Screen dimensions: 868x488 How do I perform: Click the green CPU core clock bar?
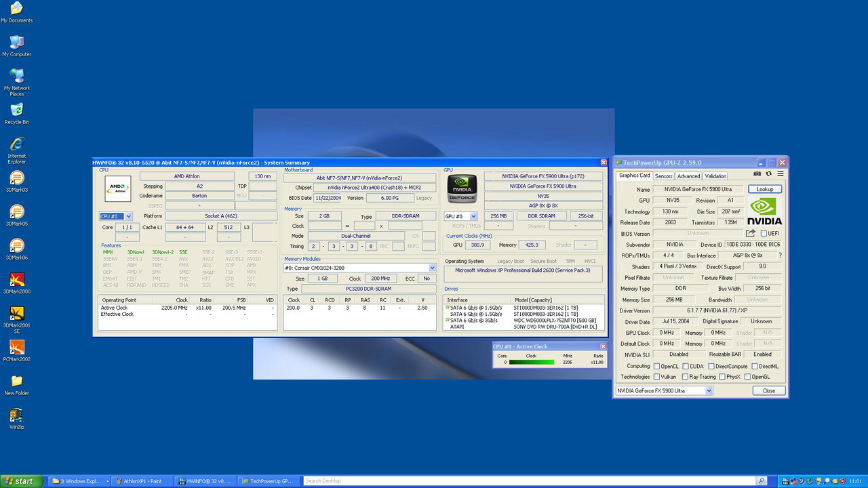pyautogui.click(x=531, y=362)
